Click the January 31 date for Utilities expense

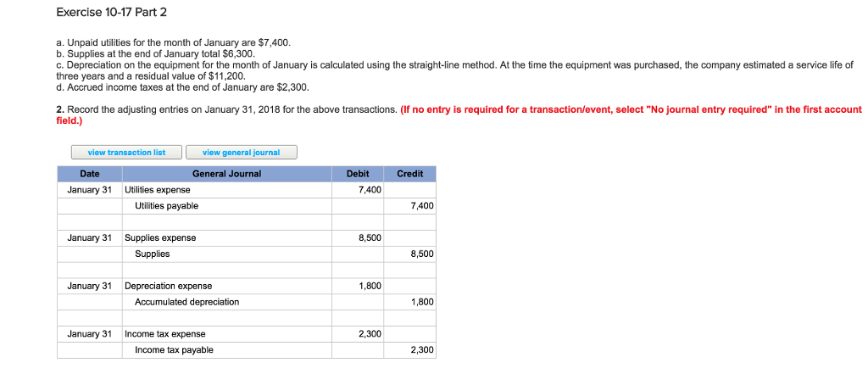pos(90,190)
